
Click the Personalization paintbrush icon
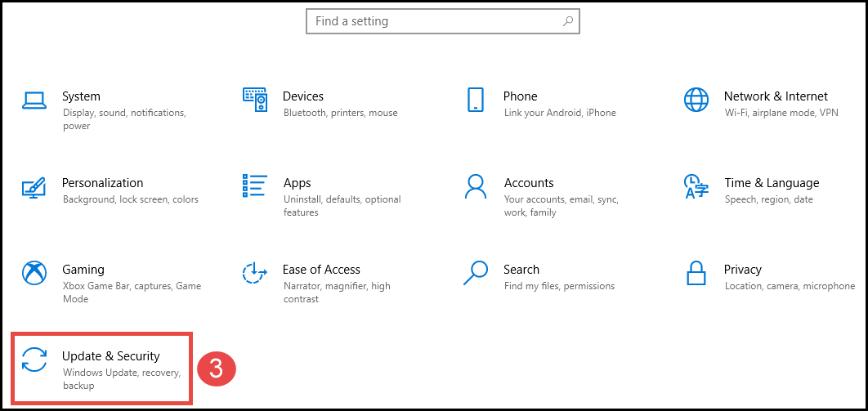tap(34, 187)
